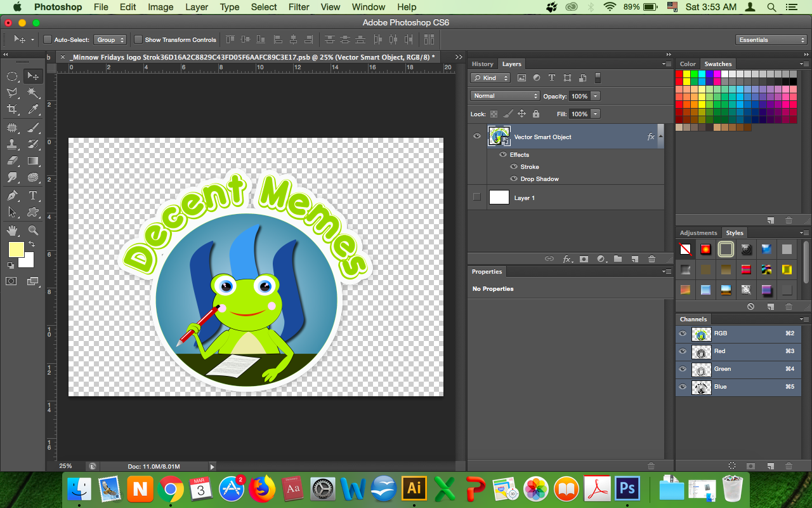The image size is (812, 508).
Task: Filter layers by type layers
Action: click(551, 78)
